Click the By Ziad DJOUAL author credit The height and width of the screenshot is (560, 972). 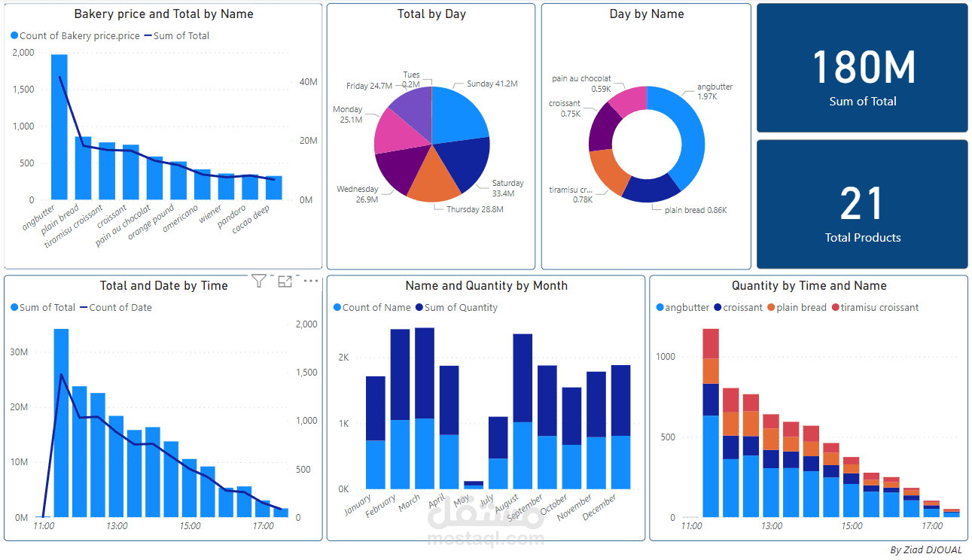point(928,549)
